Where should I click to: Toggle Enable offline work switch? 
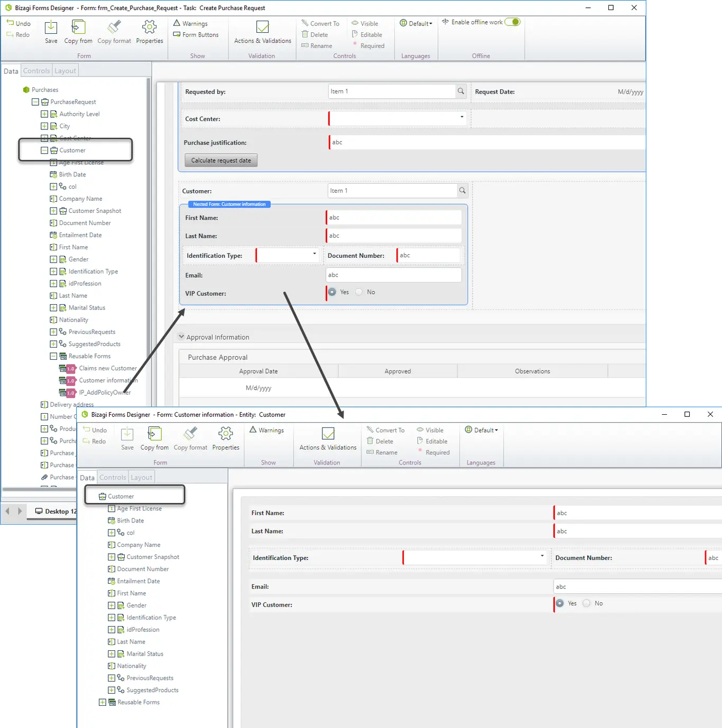click(x=513, y=22)
